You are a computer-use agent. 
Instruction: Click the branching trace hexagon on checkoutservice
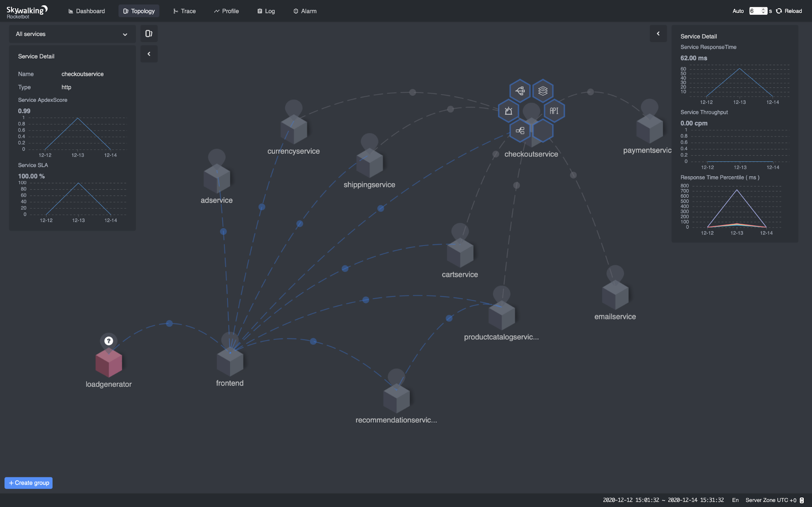point(520,91)
